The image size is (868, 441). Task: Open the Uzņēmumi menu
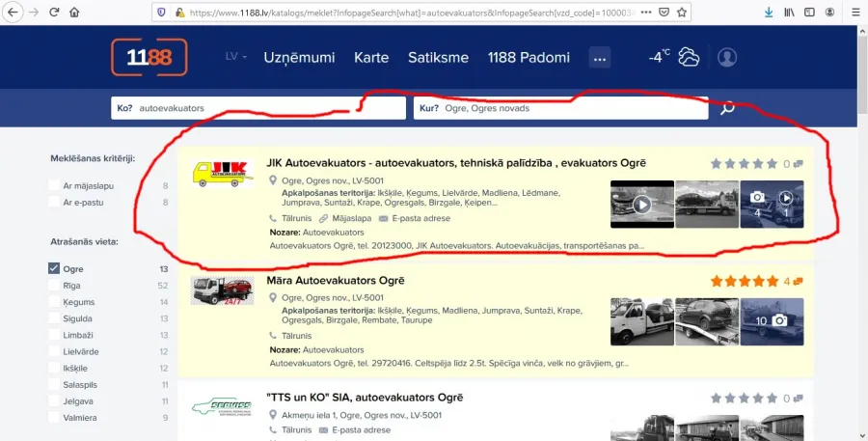click(299, 58)
